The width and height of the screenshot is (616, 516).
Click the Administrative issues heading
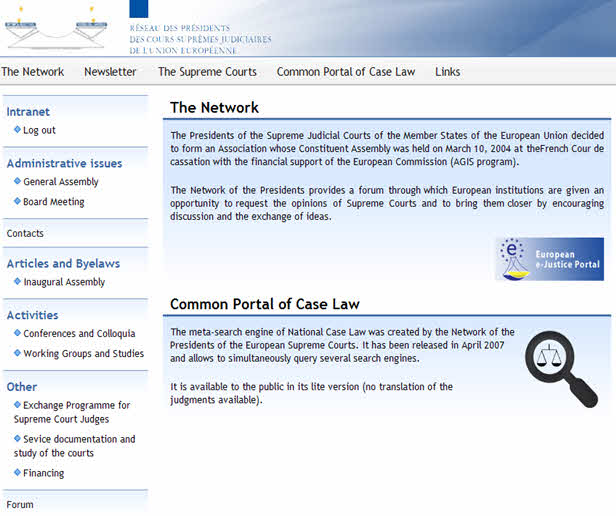click(x=64, y=163)
